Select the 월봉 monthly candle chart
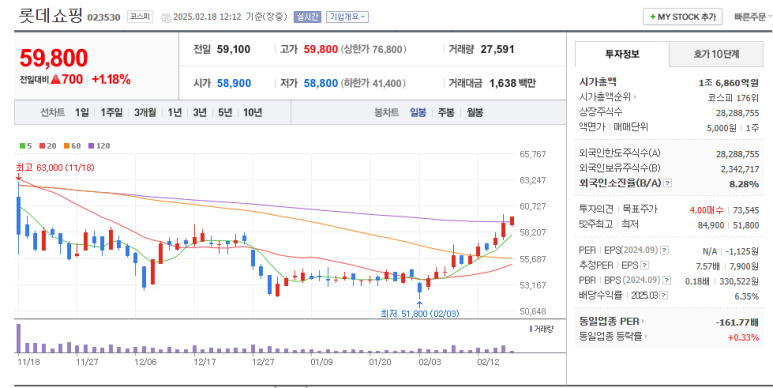 click(x=475, y=112)
